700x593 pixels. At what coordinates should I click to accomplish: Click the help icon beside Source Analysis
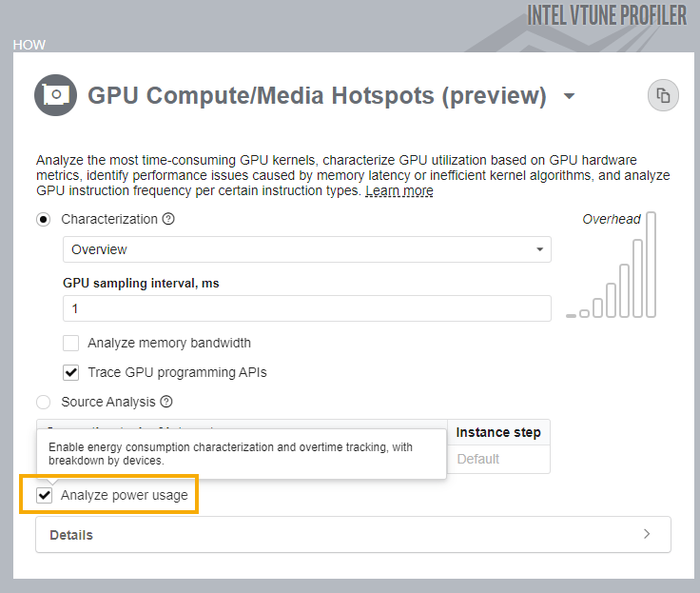(166, 402)
